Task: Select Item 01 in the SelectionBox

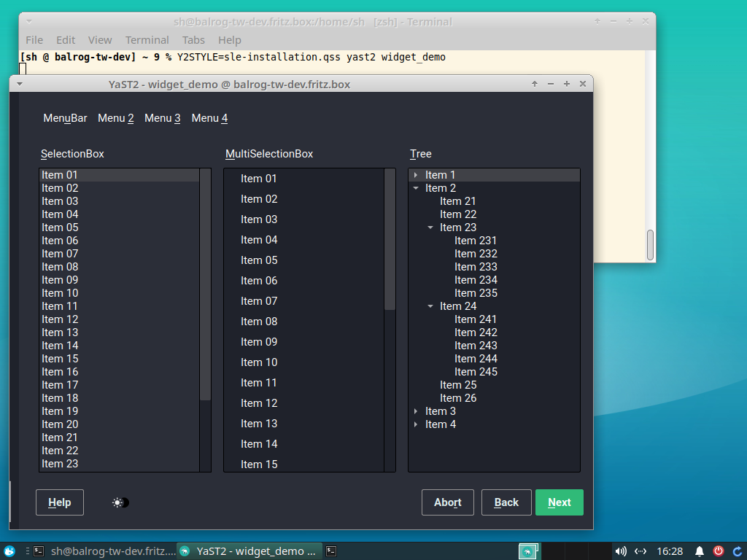Action: click(x=119, y=175)
